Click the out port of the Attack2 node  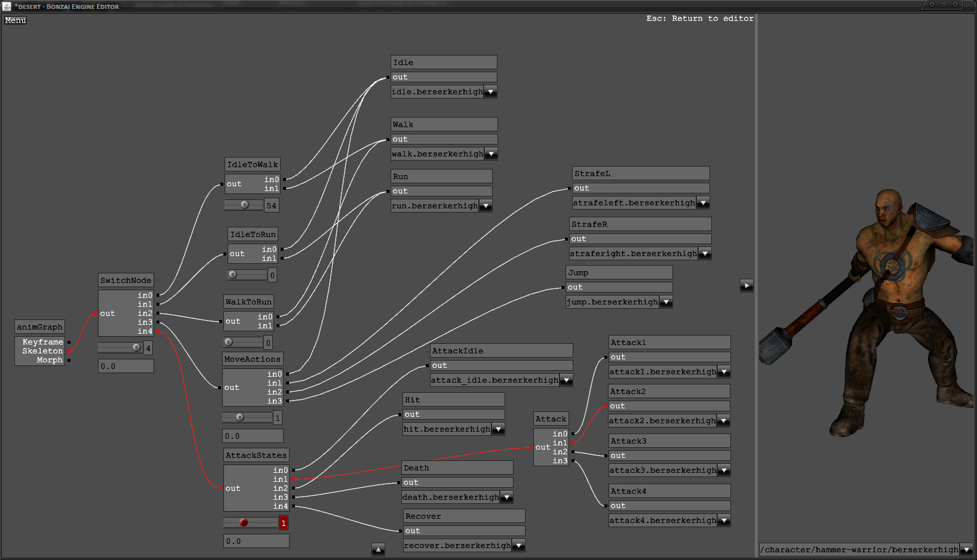click(606, 406)
